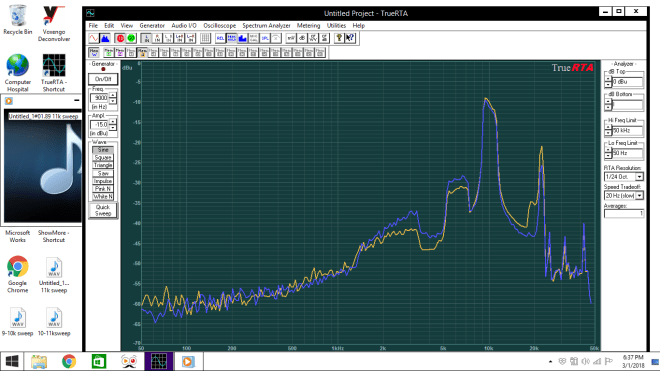
Task: Open Google Chrome from the taskbar
Action: click(69, 361)
